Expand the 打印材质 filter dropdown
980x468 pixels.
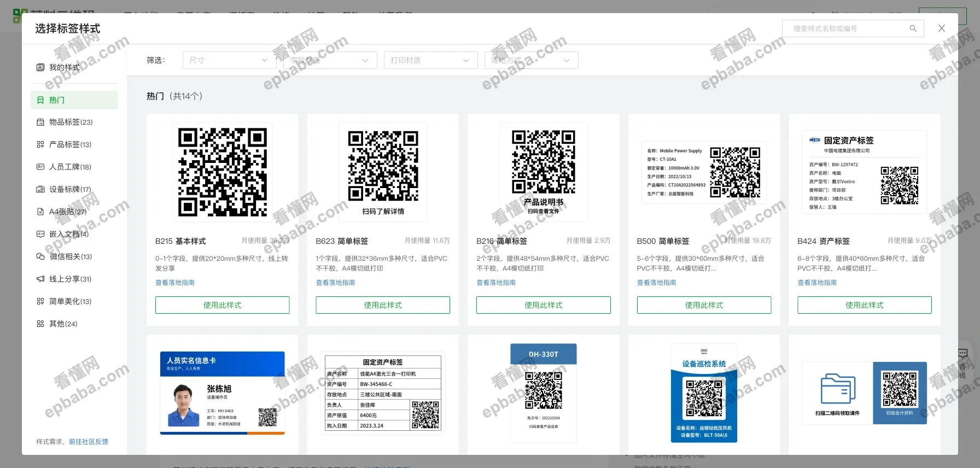click(430, 60)
